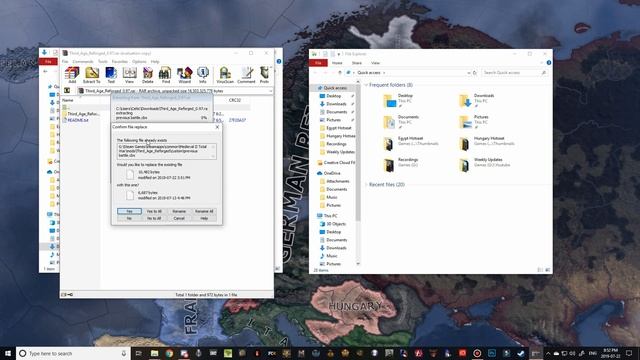
Task: Open the WinRAR Options menu
Action: pyautogui.click(x=139, y=62)
